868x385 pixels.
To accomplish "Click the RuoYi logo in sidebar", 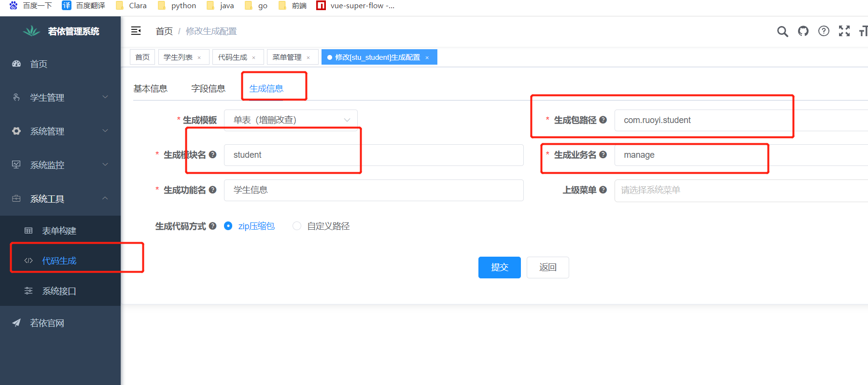I will 31,31.
